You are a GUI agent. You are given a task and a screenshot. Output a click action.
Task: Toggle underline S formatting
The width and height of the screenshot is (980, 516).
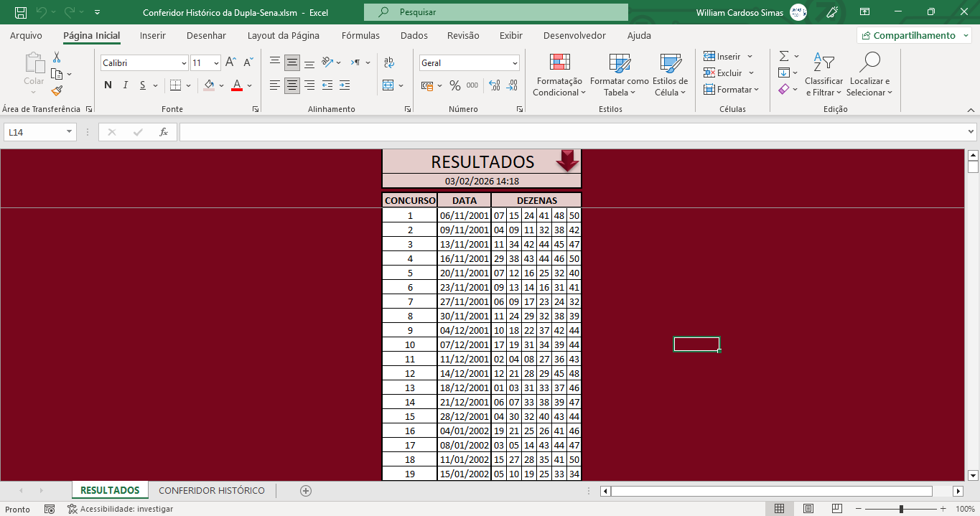tap(143, 85)
